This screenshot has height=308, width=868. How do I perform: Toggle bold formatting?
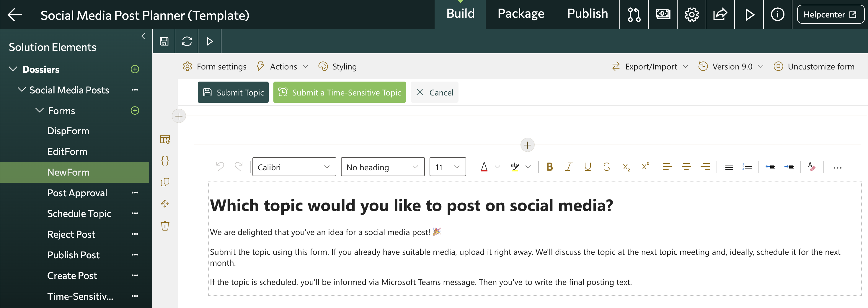(549, 167)
